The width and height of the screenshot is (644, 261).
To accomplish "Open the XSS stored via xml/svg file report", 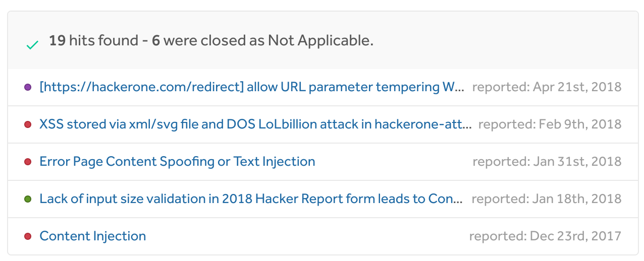I will [x=255, y=124].
